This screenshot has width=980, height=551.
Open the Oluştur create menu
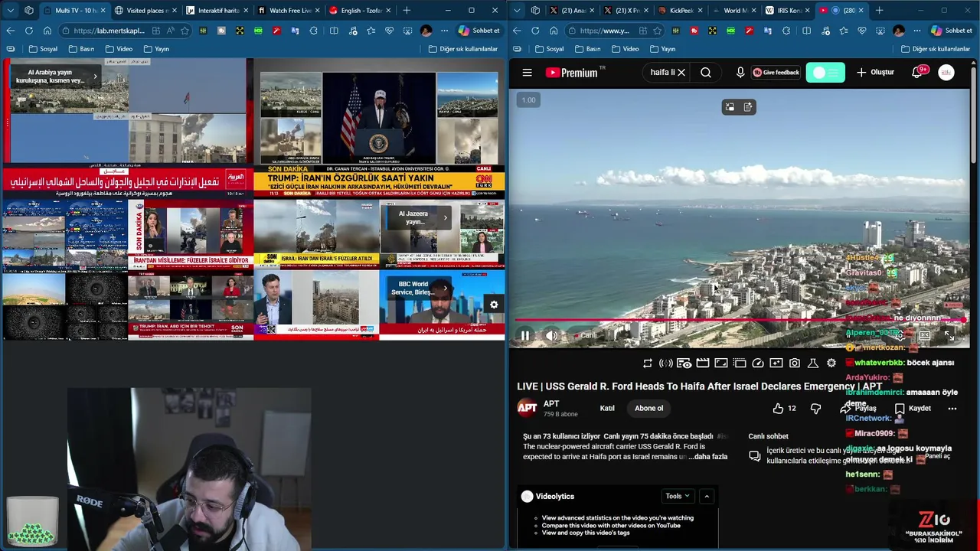pos(875,73)
